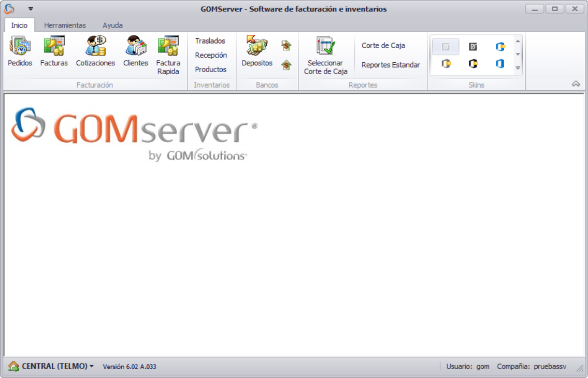Screen dimensions: 588x378
Task: Open the Facturas module
Action: coord(53,51)
